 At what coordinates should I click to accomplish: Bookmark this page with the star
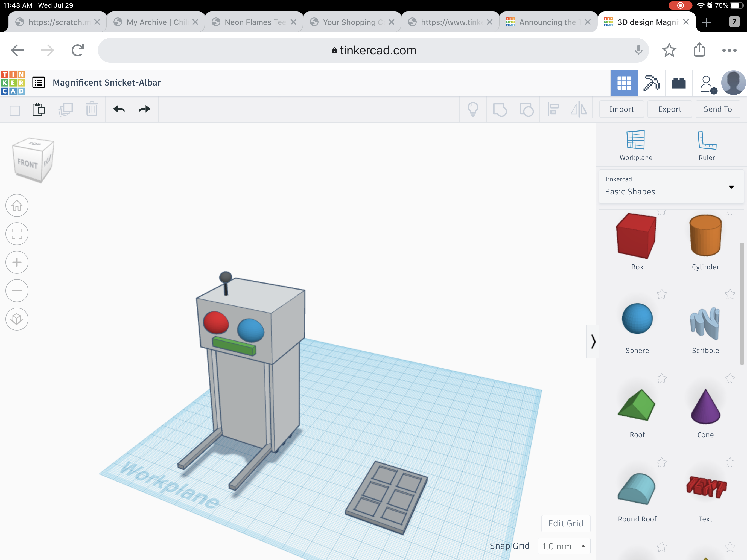click(x=669, y=50)
